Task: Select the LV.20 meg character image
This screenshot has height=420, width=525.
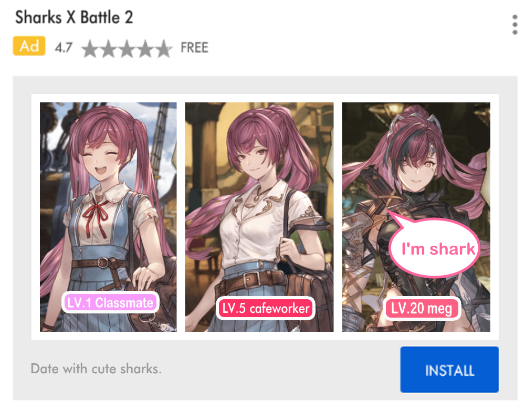Action: point(416,217)
